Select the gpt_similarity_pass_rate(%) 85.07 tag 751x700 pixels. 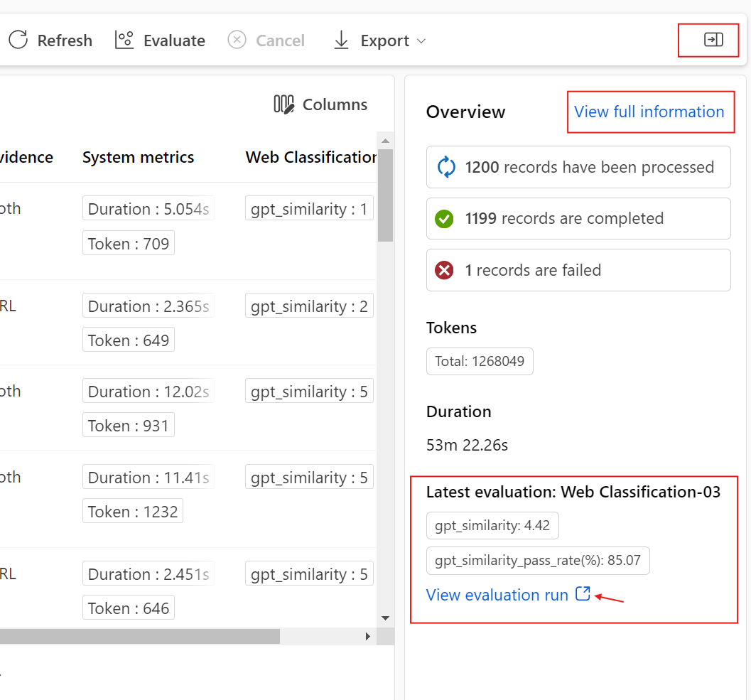click(x=538, y=561)
